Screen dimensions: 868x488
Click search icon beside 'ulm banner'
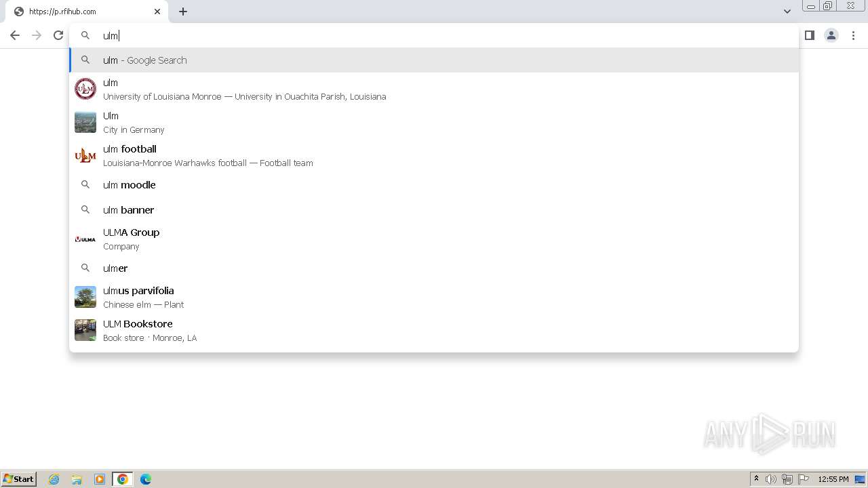point(85,209)
